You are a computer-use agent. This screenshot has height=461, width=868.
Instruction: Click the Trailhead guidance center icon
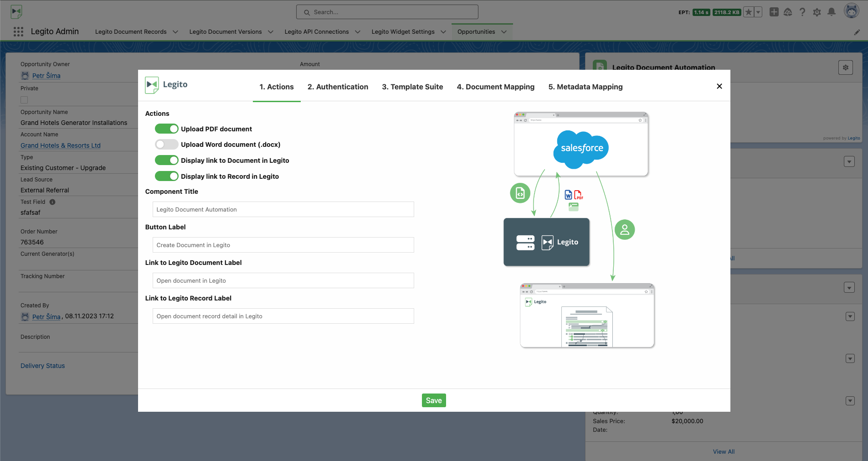point(788,12)
